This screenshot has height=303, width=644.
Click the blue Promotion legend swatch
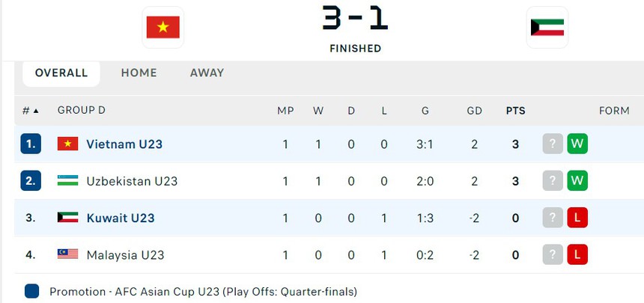pos(31,291)
